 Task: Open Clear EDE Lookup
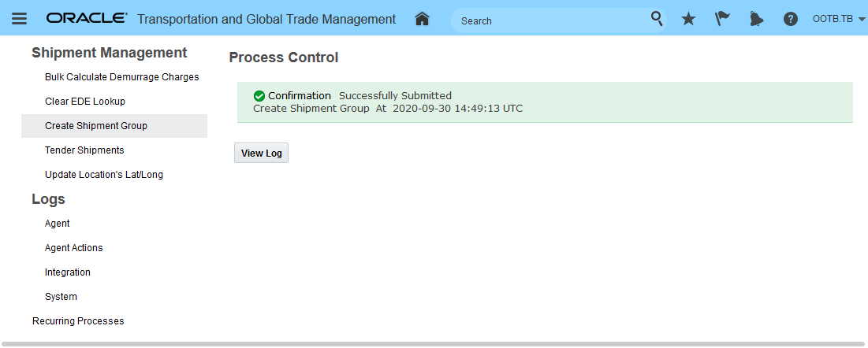(85, 102)
